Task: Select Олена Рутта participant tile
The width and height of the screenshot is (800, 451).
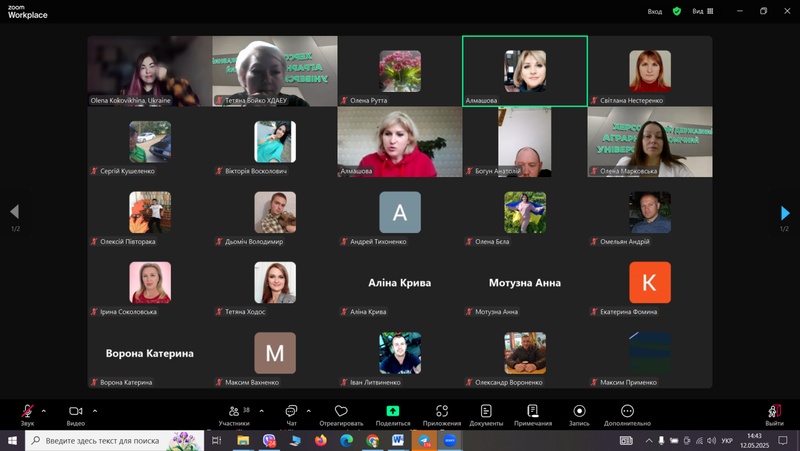Action: (400, 71)
